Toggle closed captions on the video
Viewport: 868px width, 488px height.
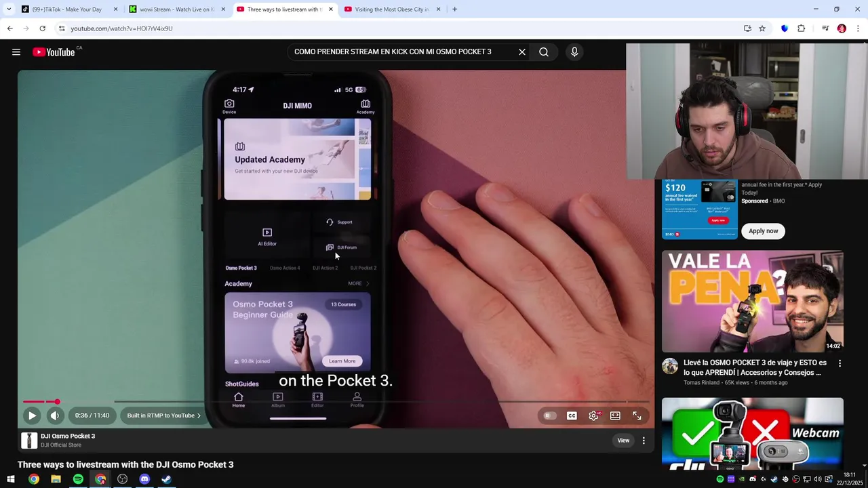click(572, 415)
